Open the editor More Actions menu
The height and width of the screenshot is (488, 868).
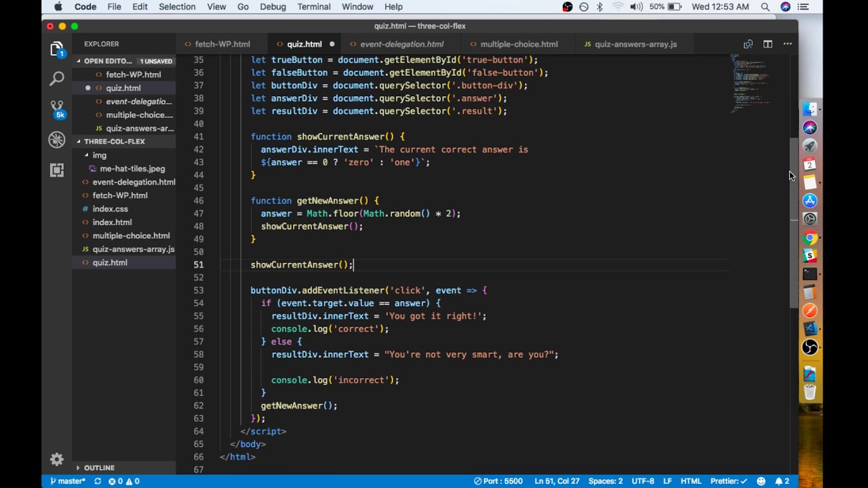[787, 44]
